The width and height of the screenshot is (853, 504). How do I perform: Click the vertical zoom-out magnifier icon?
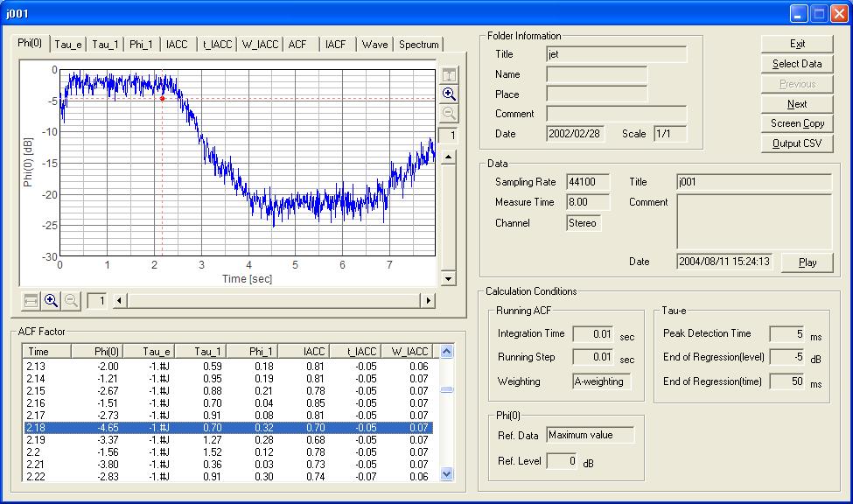pos(449,114)
